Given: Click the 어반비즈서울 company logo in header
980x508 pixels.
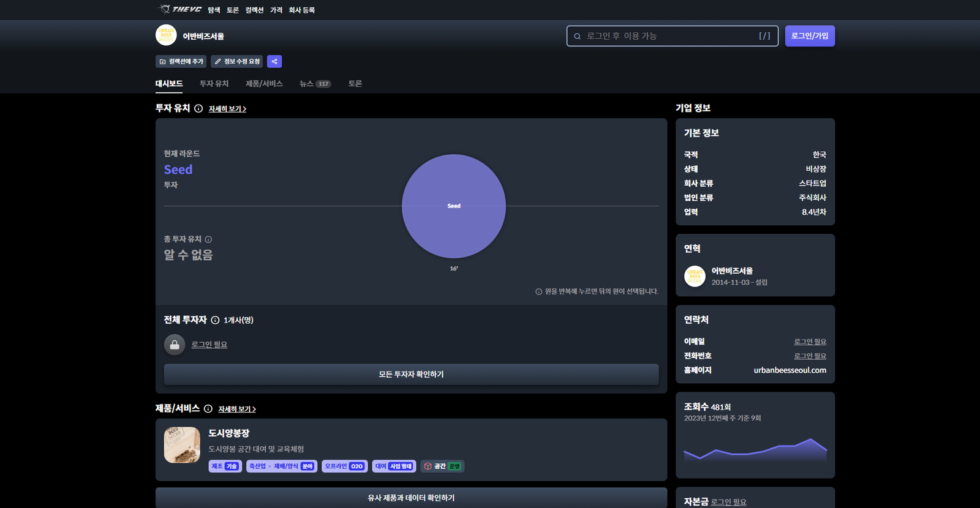Looking at the screenshot, I should (166, 35).
